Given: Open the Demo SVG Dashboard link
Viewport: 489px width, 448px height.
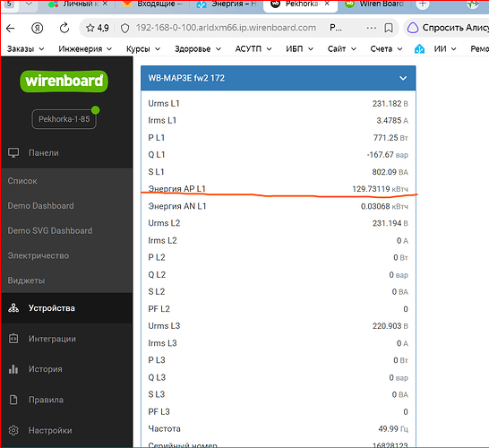Looking at the screenshot, I should coord(50,230).
